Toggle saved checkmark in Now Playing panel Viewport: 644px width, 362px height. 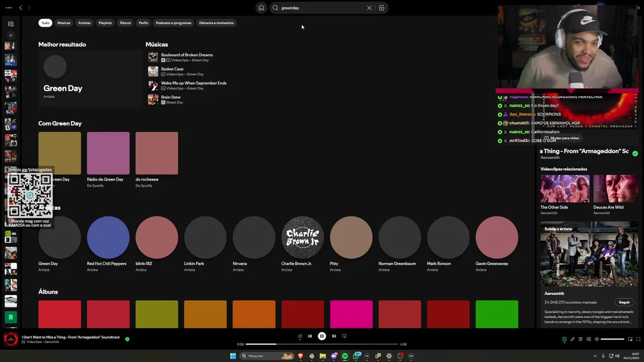click(635, 154)
